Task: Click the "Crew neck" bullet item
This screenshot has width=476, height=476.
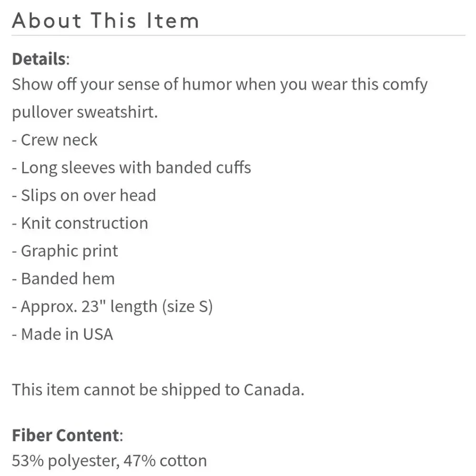Action: point(59,140)
